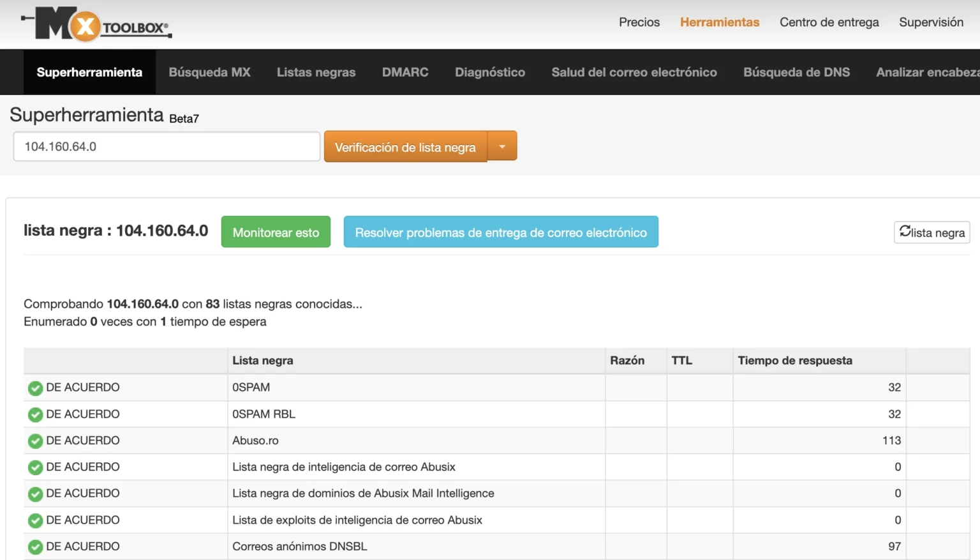Click green check icon in 0SPAM row
980x560 pixels.
[36, 388]
